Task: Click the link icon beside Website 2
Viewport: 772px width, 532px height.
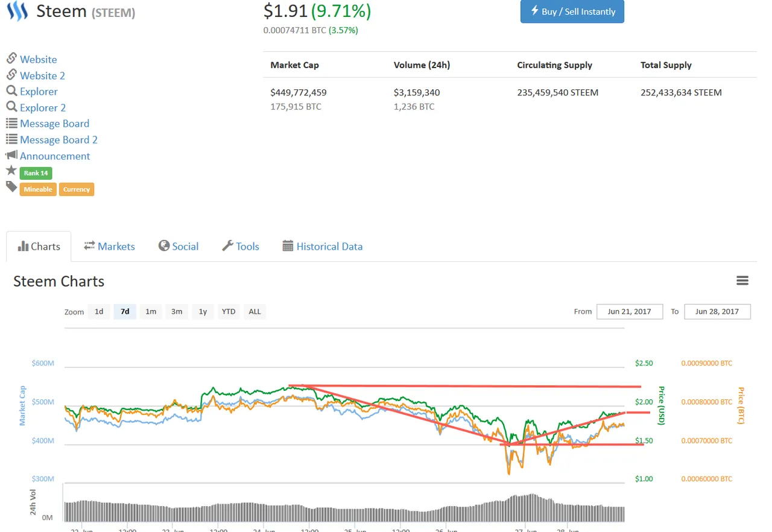Action: (x=11, y=75)
